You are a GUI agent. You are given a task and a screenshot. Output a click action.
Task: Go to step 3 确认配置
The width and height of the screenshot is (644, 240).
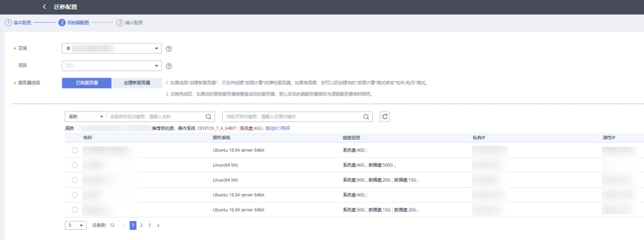tap(130, 23)
